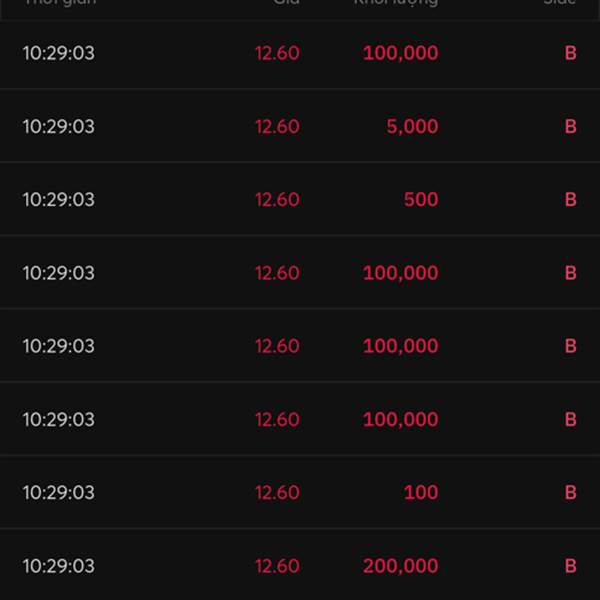This screenshot has width=600, height=600.
Task: Select the B side marker in the 5,000 row
Action: (570, 127)
